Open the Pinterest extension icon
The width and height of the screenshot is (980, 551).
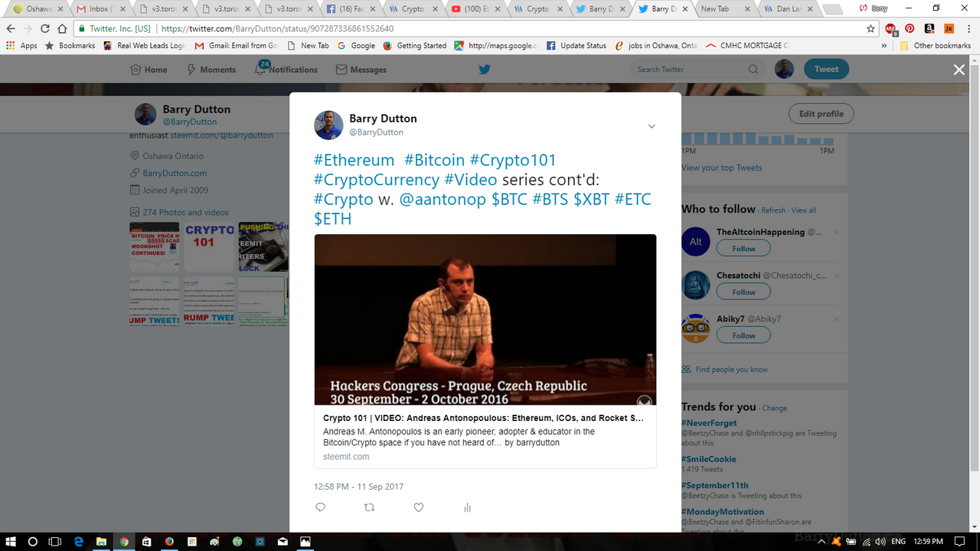910,28
